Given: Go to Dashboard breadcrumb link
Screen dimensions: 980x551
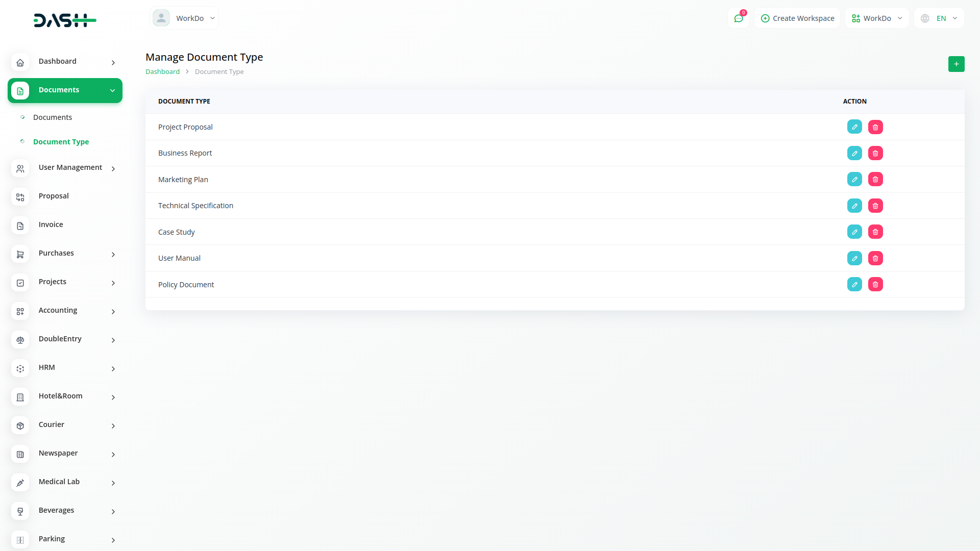Looking at the screenshot, I should click(162, 72).
